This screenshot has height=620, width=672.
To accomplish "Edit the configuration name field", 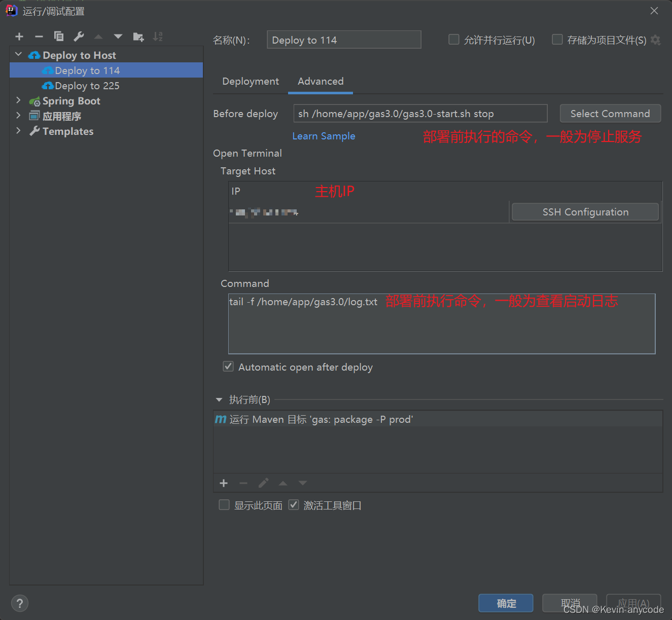I will pos(344,40).
